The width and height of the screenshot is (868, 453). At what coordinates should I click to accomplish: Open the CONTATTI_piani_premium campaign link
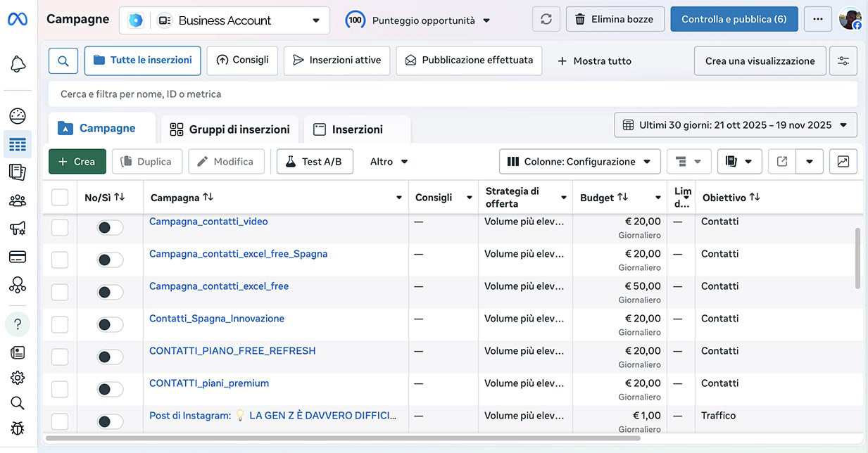[209, 383]
